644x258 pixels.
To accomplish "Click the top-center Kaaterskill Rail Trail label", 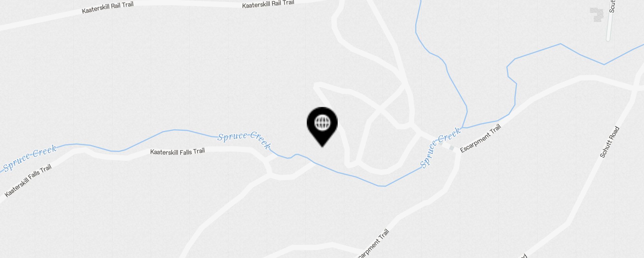I will pyautogui.click(x=268, y=4).
